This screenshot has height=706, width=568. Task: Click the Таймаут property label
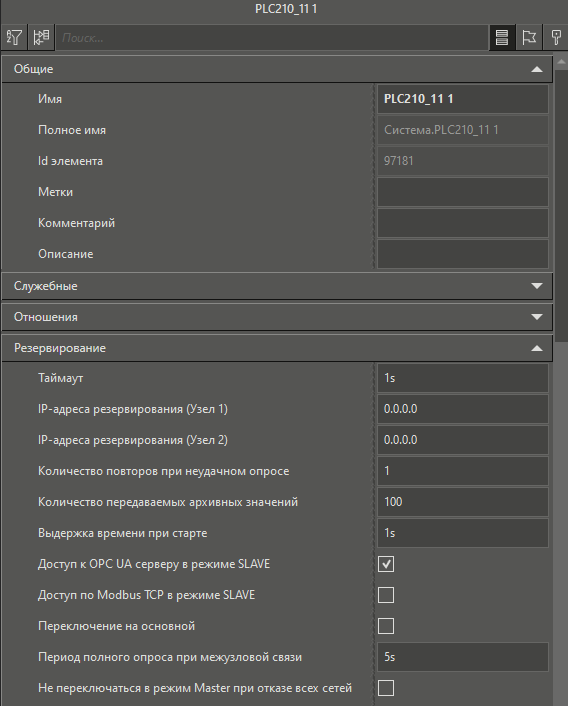pyautogui.click(x=61, y=378)
